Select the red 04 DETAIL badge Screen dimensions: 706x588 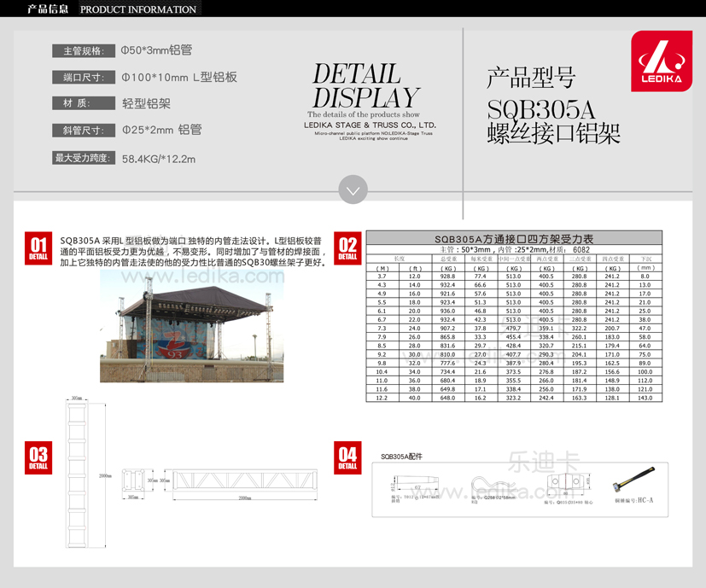347,457
